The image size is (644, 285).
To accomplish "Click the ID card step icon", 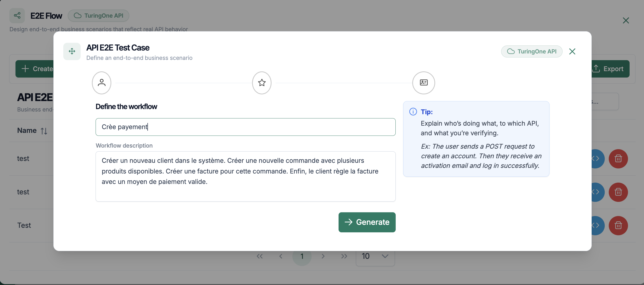I will pyautogui.click(x=423, y=83).
